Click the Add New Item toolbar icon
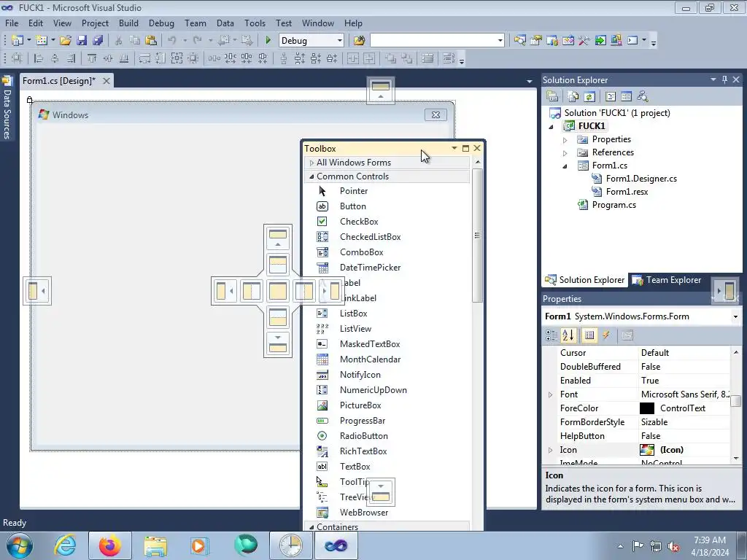 (x=42, y=41)
